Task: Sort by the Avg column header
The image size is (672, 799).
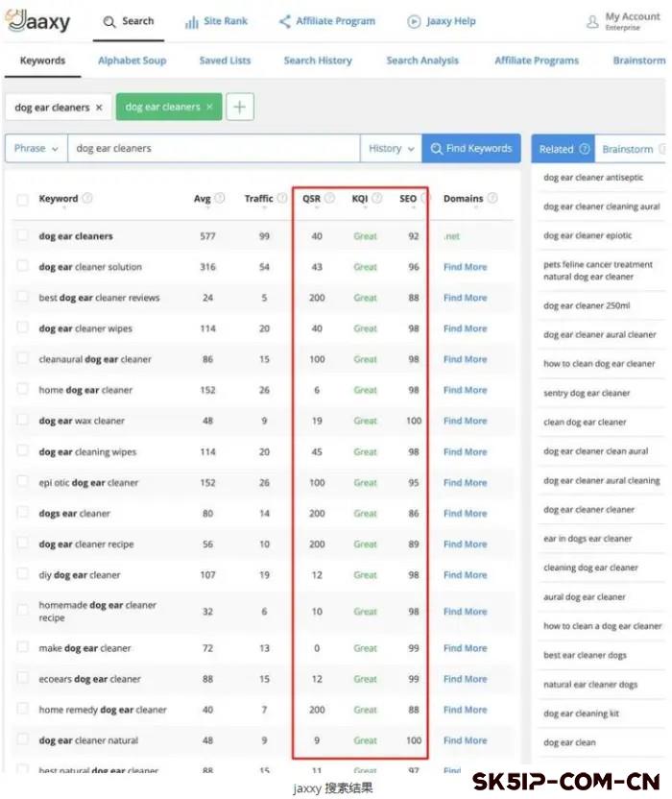Action: [x=202, y=199]
